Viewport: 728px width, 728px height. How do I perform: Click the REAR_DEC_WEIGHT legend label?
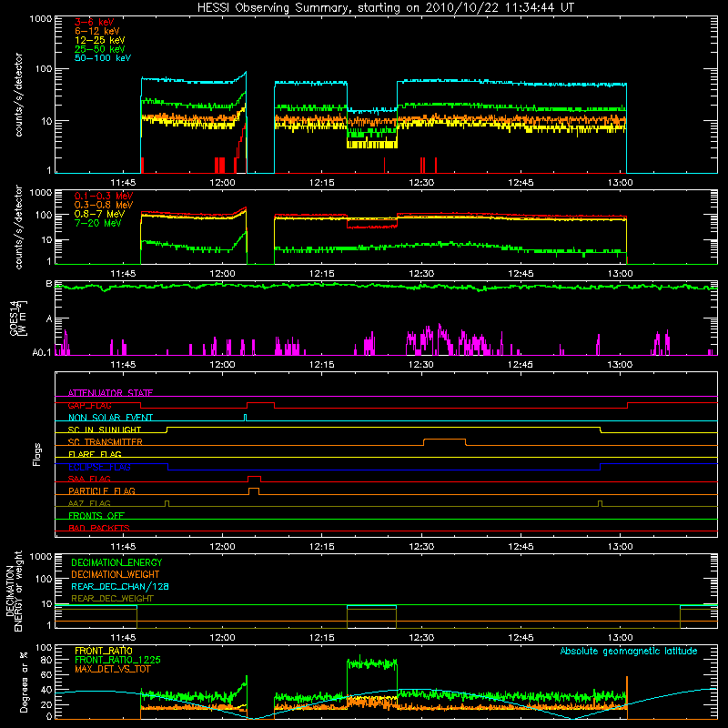[x=112, y=599]
